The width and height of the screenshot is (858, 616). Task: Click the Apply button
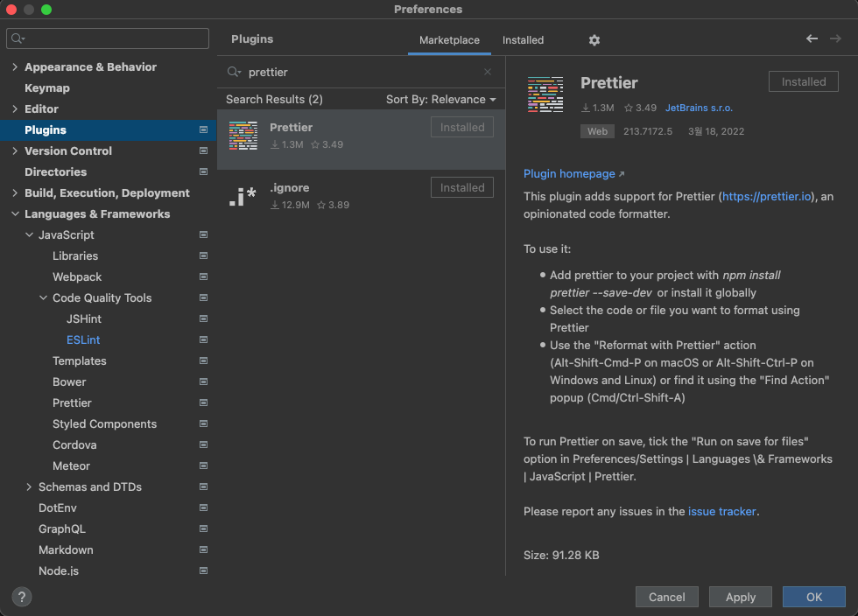tap(741, 597)
